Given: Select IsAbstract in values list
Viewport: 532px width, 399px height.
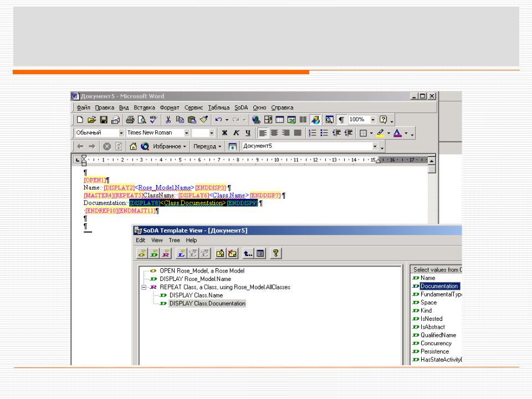Looking at the screenshot, I should pyautogui.click(x=433, y=327).
